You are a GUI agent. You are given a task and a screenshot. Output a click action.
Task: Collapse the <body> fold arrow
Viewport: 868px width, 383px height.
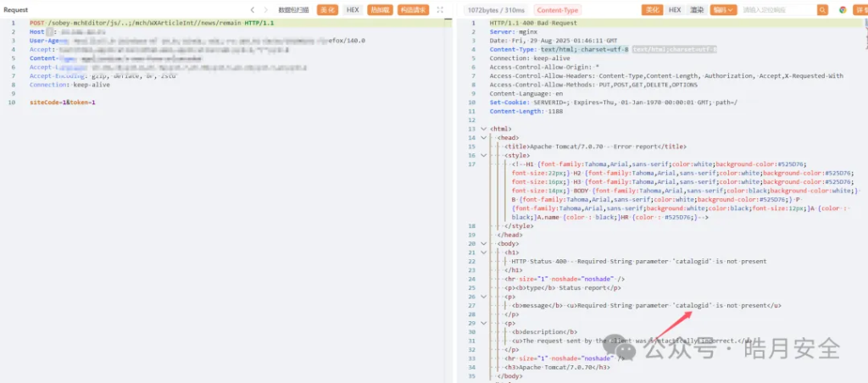point(483,243)
